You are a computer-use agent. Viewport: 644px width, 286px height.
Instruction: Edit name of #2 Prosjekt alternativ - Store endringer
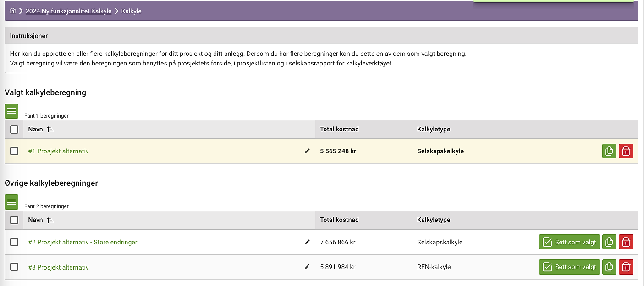coord(307,242)
